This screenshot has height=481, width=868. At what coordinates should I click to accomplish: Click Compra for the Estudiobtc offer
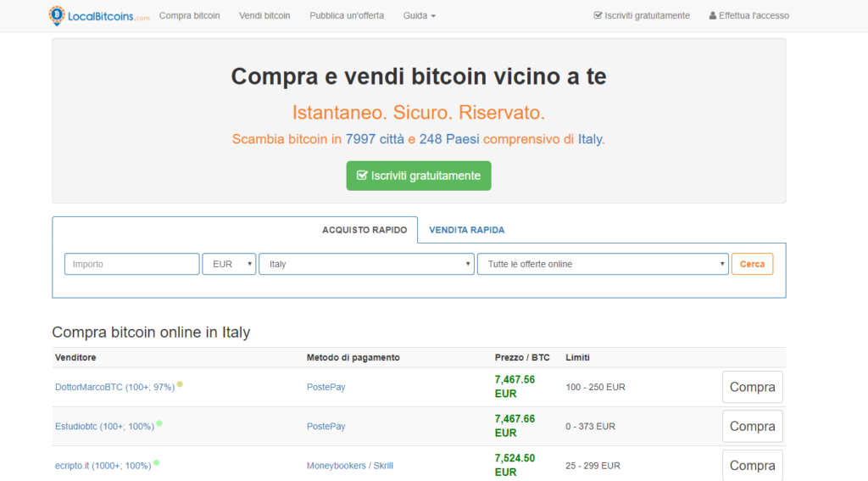[753, 426]
